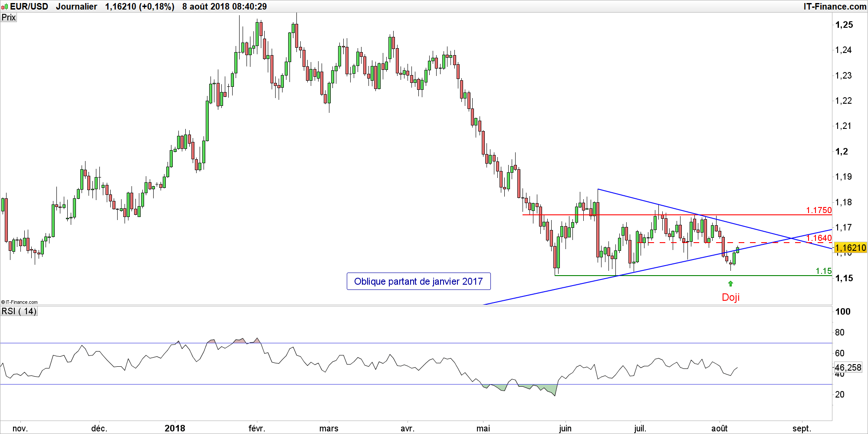
Task: Click the 1,23 price axis label
Action: (844, 76)
